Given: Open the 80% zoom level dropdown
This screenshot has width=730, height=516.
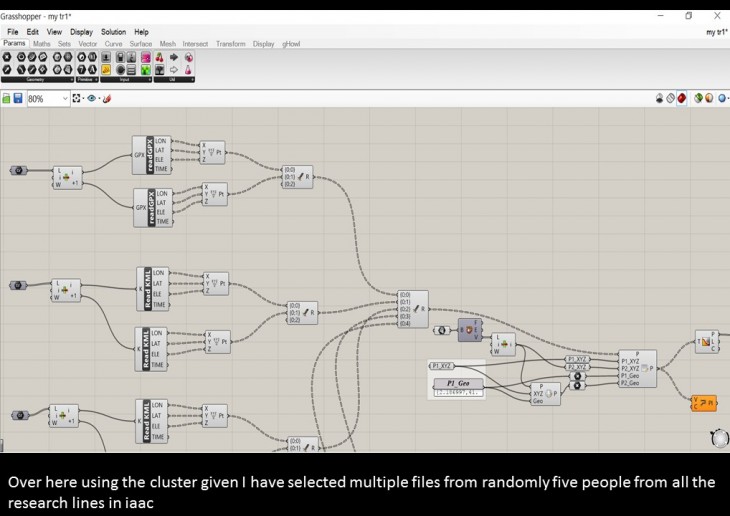Looking at the screenshot, I should point(65,99).
